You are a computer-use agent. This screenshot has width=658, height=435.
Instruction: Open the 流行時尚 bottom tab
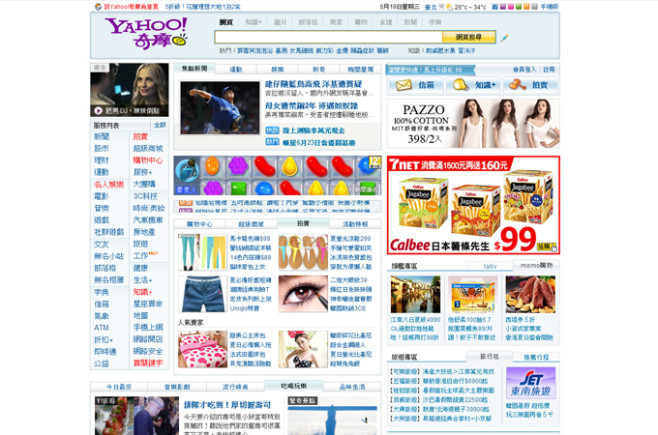[235, 387]
